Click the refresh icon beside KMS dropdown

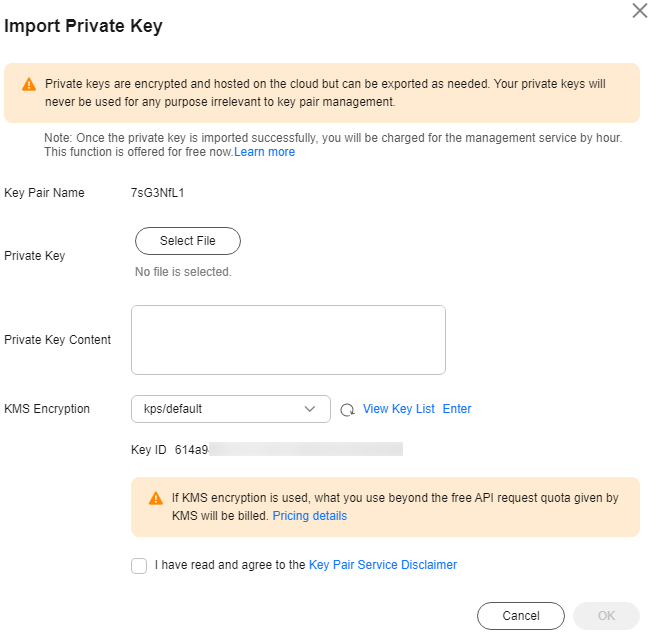pos(347,409)
